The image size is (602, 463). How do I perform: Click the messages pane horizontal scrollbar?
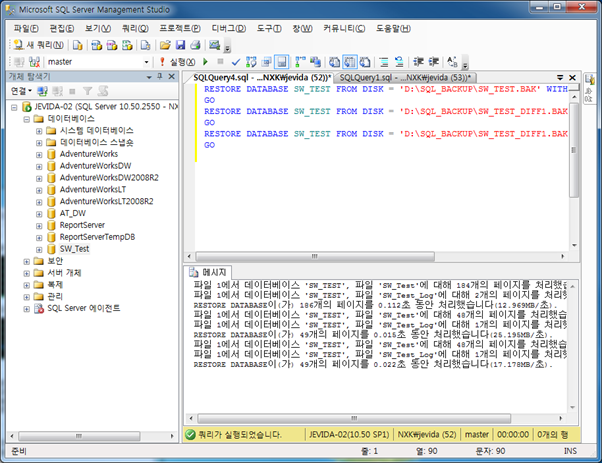pyautogui.click(x=354, y=418)
